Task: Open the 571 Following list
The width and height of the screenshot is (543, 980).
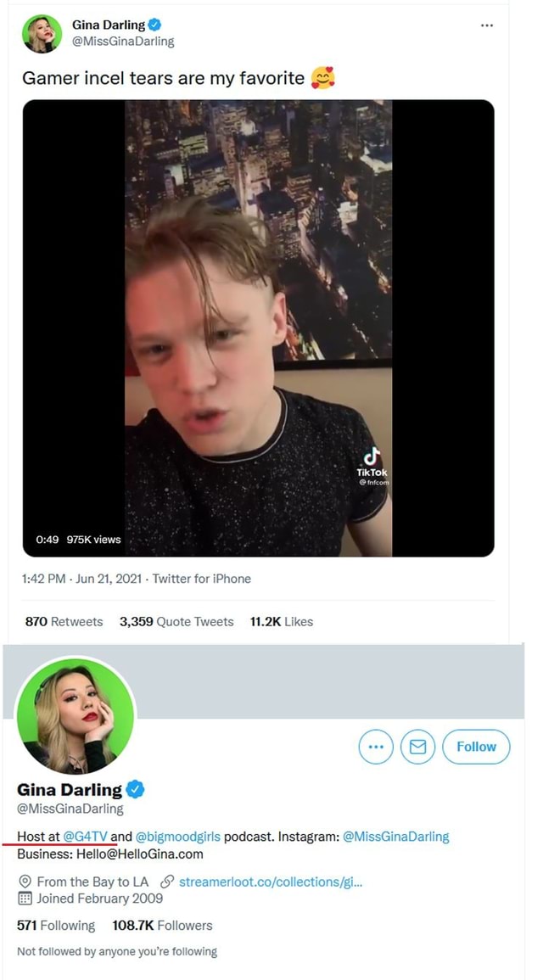Action: pyautogui.click(x=56, y=926)
